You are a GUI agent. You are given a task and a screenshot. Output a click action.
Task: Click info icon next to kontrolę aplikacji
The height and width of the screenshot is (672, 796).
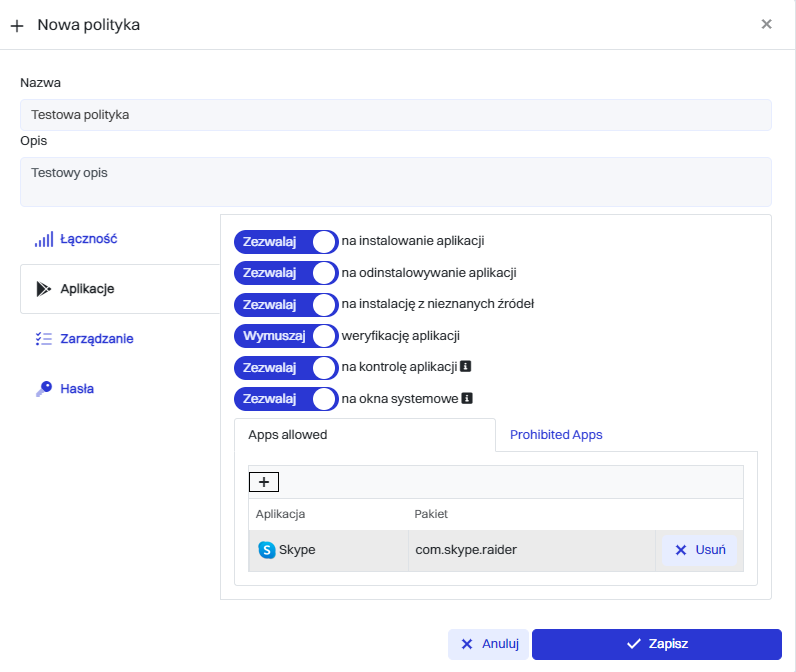click(465, 367)
